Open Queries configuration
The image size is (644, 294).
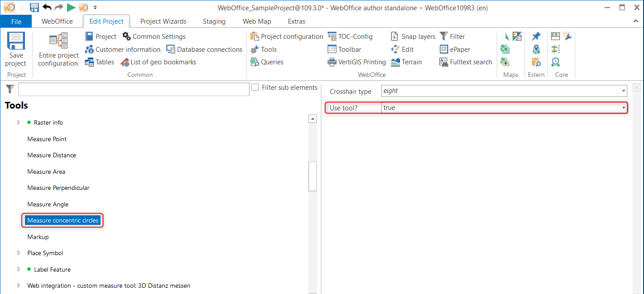(266, 62)
